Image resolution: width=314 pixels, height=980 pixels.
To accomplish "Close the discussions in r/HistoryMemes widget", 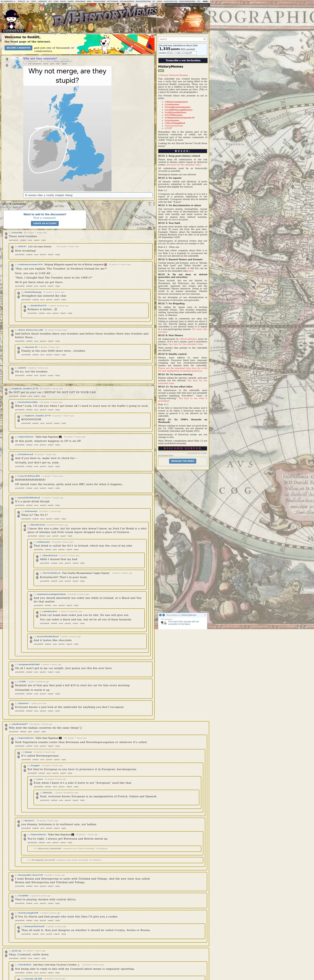I will 205,615.
